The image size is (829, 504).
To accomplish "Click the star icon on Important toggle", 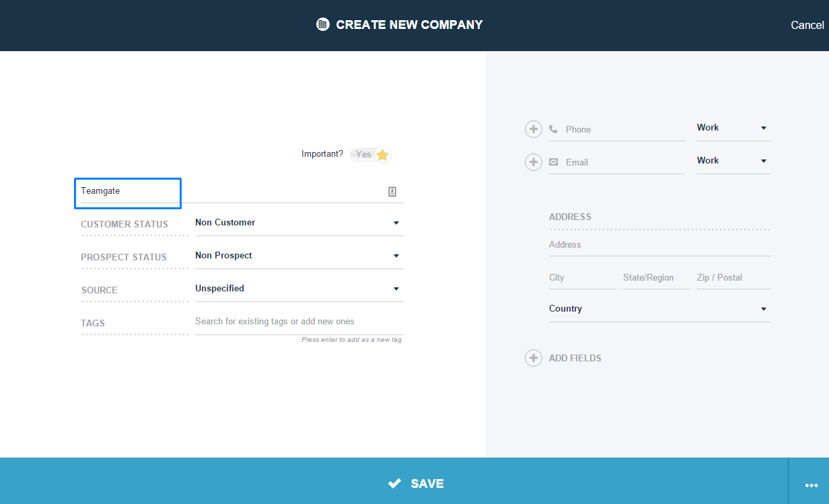I will (x=382, y=155).
